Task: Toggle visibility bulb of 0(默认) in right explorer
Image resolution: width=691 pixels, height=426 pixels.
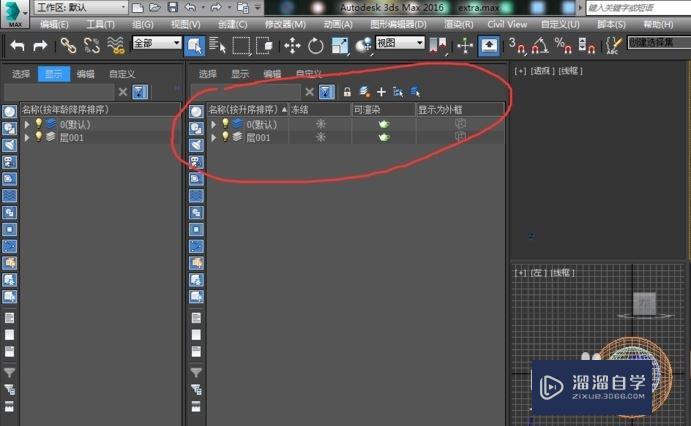Action: coord(225,124)
